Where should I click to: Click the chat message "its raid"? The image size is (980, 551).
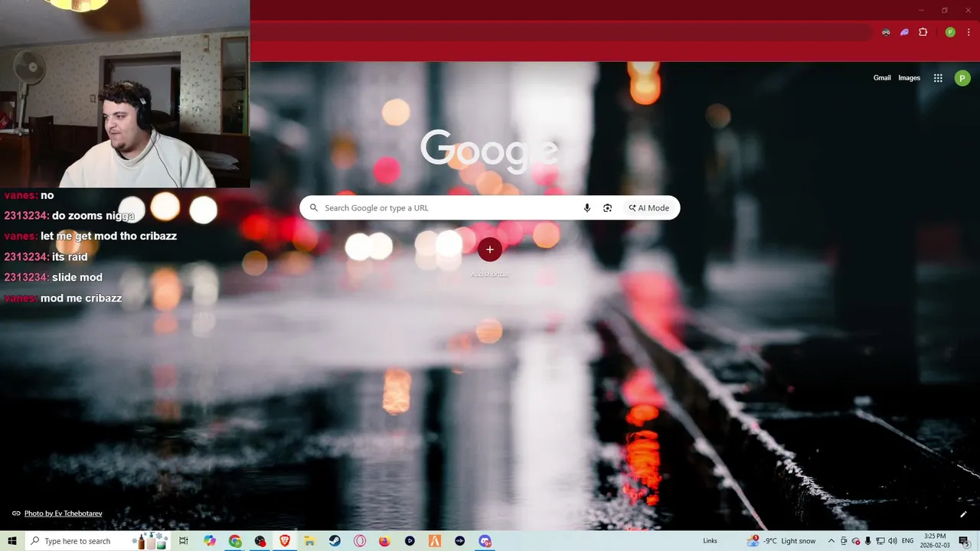(x=70, y=256)
